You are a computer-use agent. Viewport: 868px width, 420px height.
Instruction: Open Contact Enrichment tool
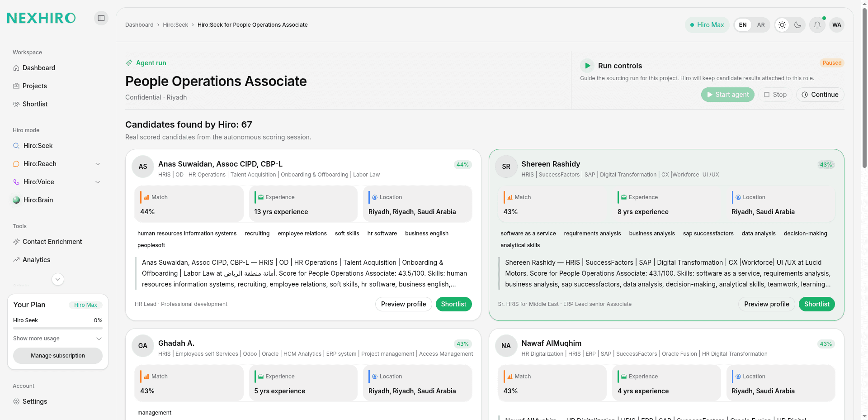coord(58,242)
